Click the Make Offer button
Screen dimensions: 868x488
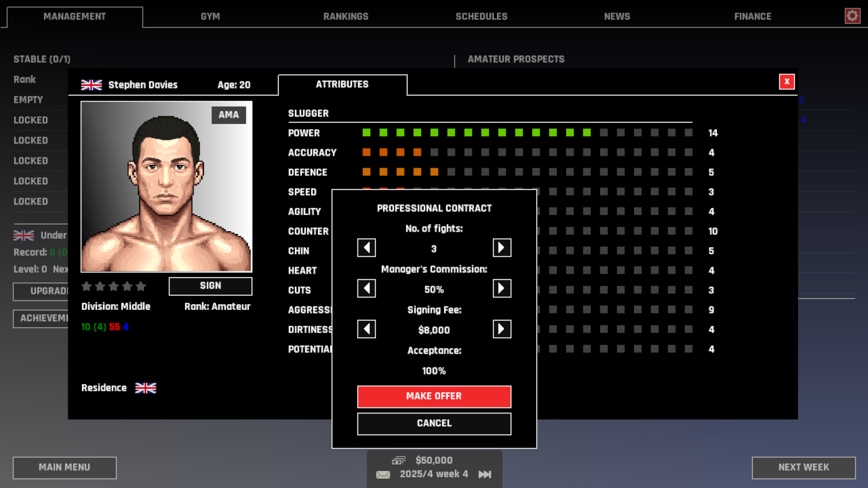(x=434, y=396)
